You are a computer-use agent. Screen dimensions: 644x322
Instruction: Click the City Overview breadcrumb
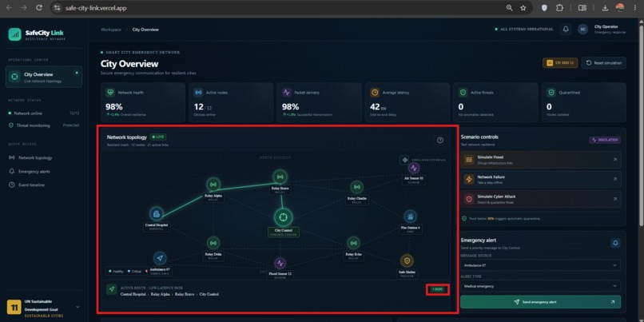pos(145,30)
